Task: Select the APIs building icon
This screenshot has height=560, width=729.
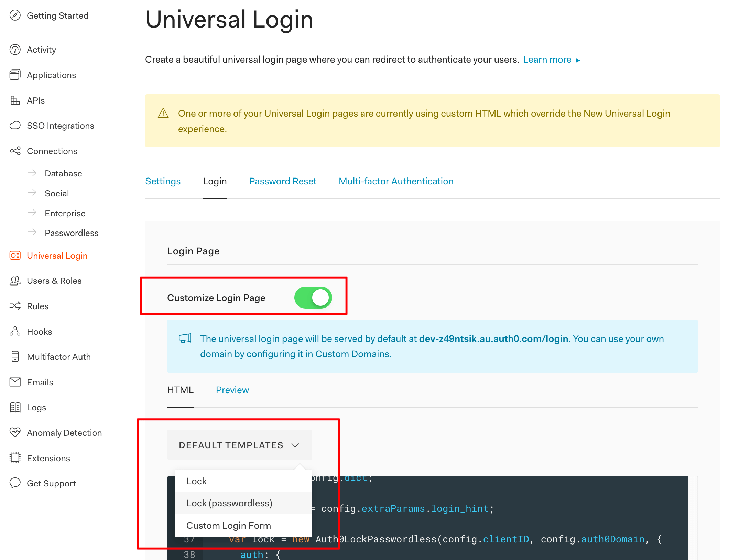Action: point(15,100)
